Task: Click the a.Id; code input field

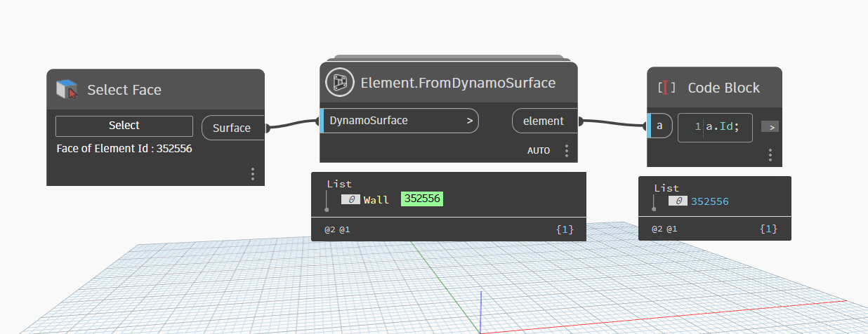Action: [x=715, y=127]
